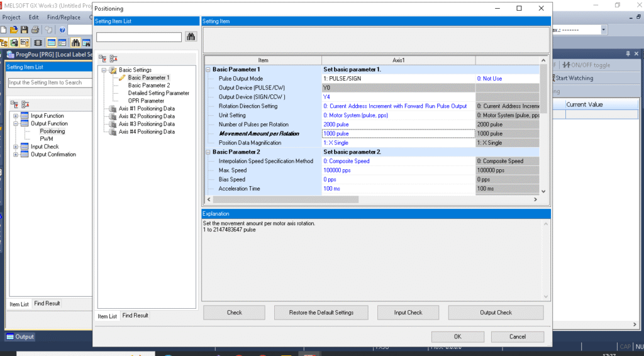This screenshot has height=356, width=644.
Task: Click the pin icon of the right docked panel
Action: [628, 54]
